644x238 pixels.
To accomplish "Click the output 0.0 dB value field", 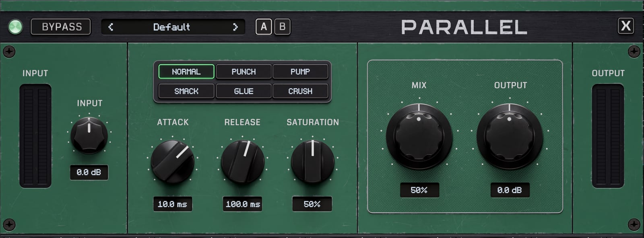I will (x=510, y=190).
